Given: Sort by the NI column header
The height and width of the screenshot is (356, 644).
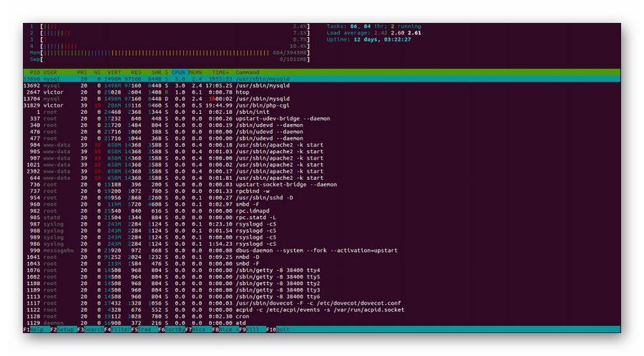Looking at the screenshot, I should coord(97,72).
